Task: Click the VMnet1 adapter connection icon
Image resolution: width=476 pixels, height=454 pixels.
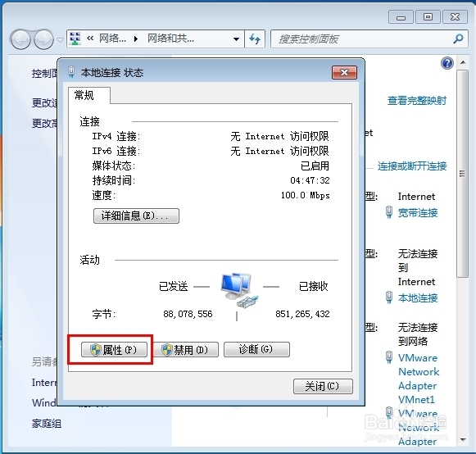Action: 389,356
